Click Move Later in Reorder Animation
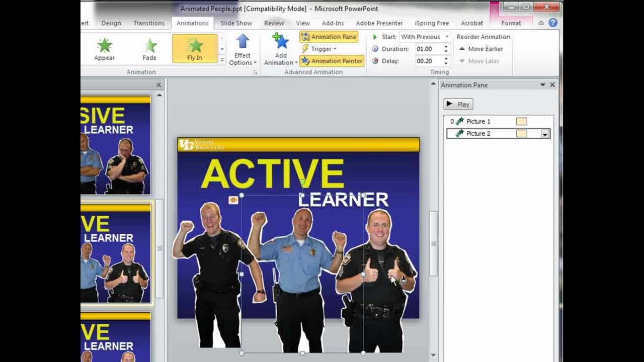The height and width of the screenshot is (362, 644). [x=479, y=61]
